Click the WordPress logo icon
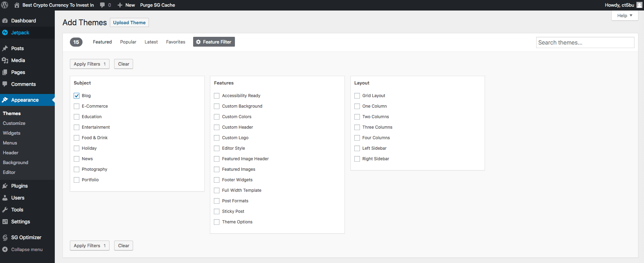 point(5,5)
